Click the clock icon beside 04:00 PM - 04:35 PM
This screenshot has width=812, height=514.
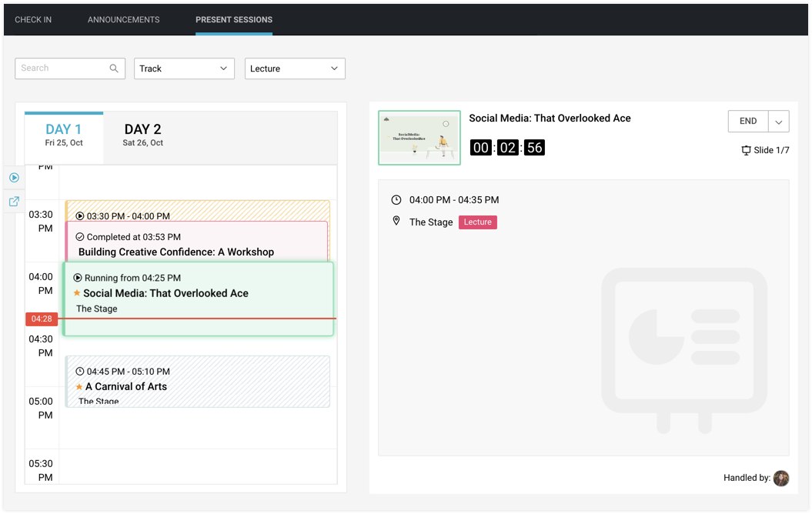tap(396, 200)
